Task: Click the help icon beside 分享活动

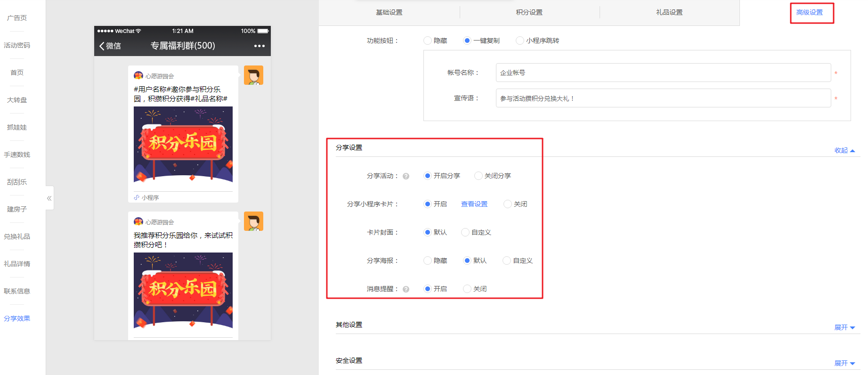Action: pos(406,176)
